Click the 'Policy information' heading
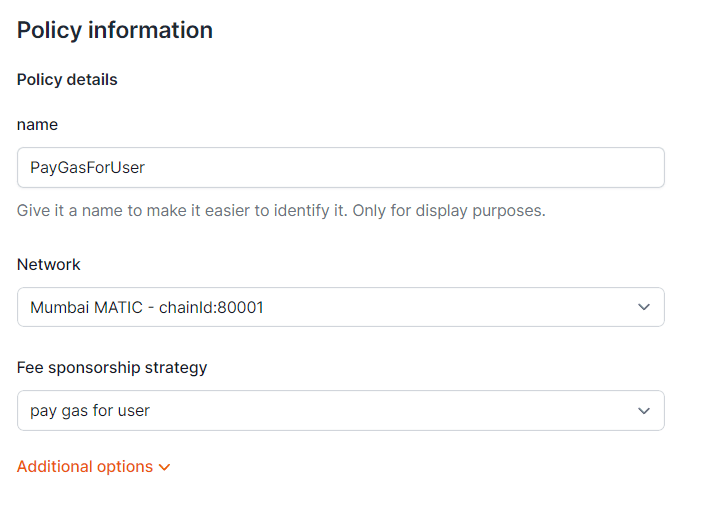 (115, 31)
